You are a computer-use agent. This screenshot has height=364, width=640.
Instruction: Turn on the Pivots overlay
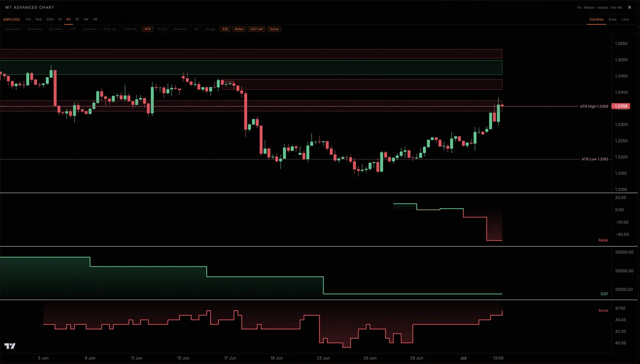tap(162, 29)
